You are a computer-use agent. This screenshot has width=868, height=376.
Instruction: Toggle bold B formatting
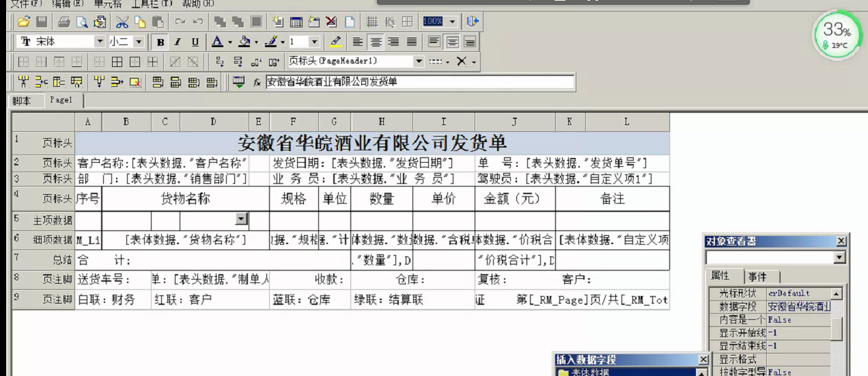click(160, 42)
